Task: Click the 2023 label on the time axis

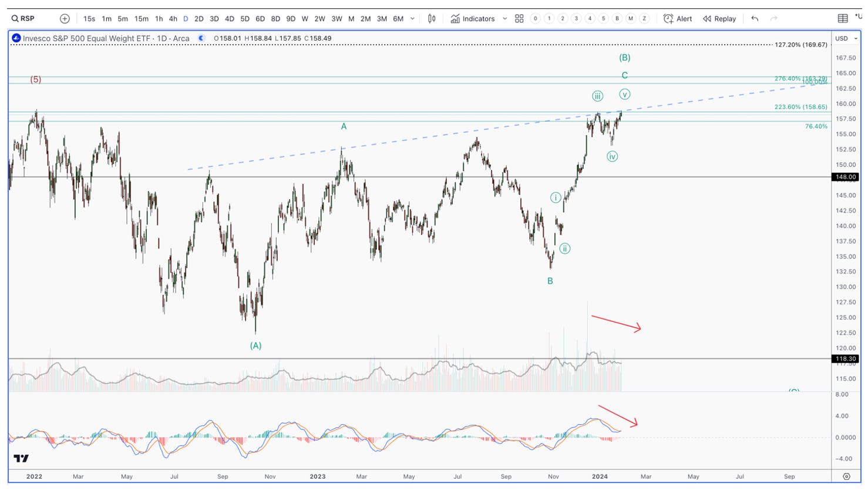Action: 318,476
